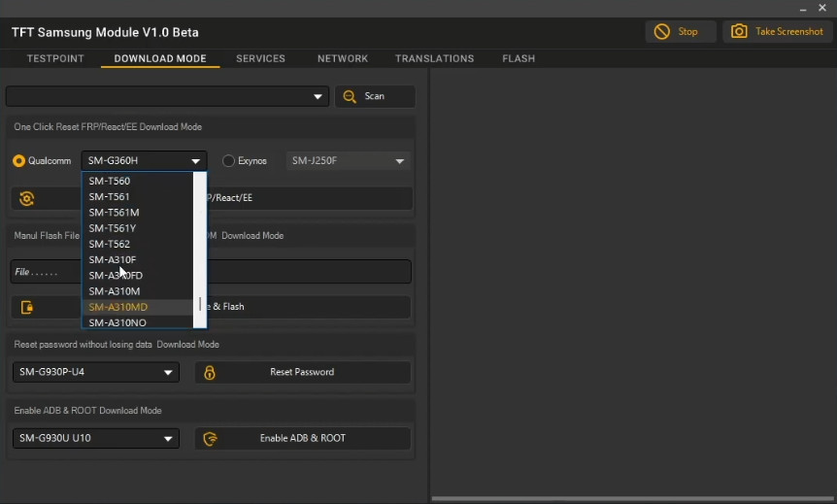The width and height of the screenshot is (837, 504).
Task: Close the TFT Samsung Module window
Action: (822, 8)
